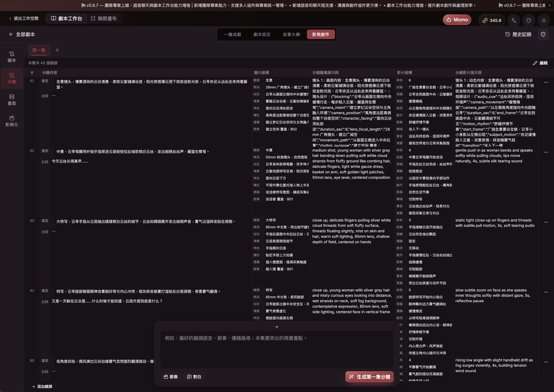
Task: Click shot 04 dialogue 又是一天躲在云朵里
Action: click(107, 301)
